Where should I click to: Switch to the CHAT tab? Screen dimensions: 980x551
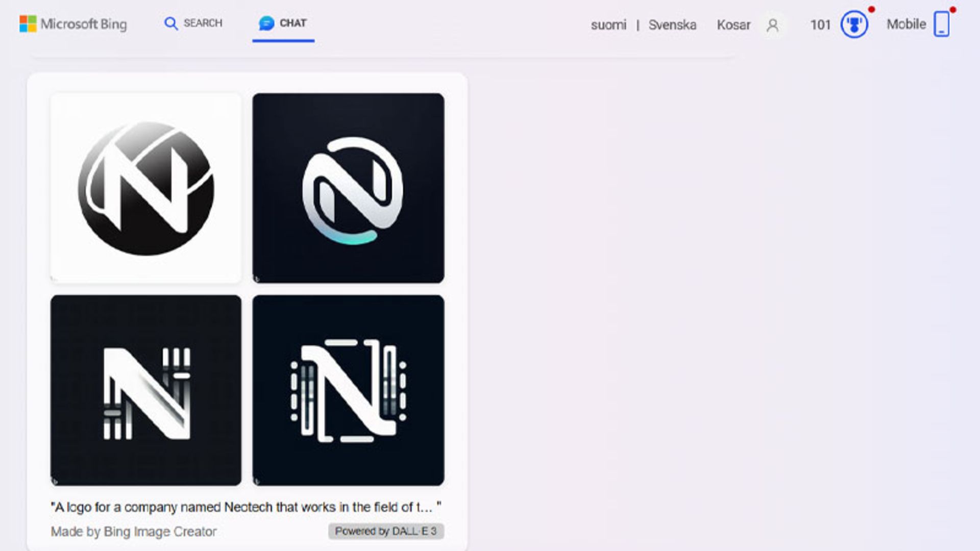292,23
